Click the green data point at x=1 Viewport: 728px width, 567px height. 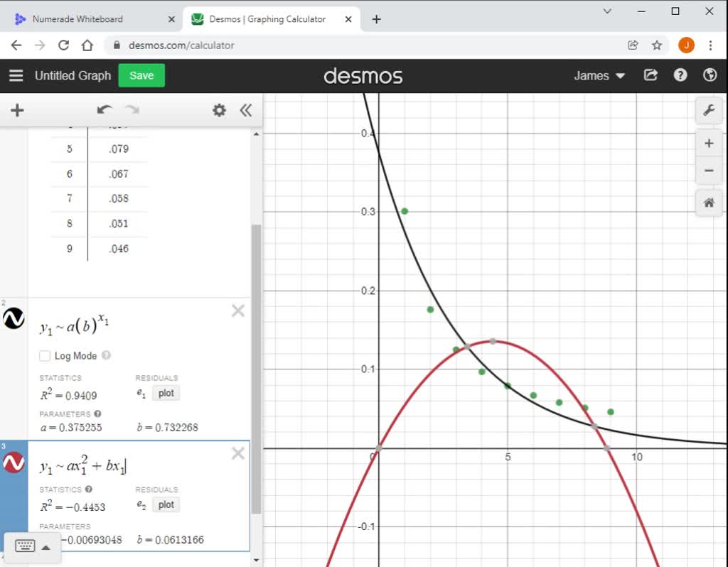405,211
